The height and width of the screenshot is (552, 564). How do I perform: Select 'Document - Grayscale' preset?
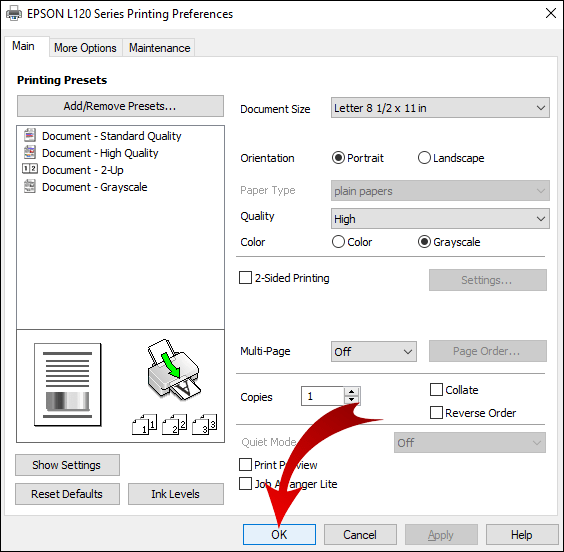pyautogui.click(x=95, y=187)
